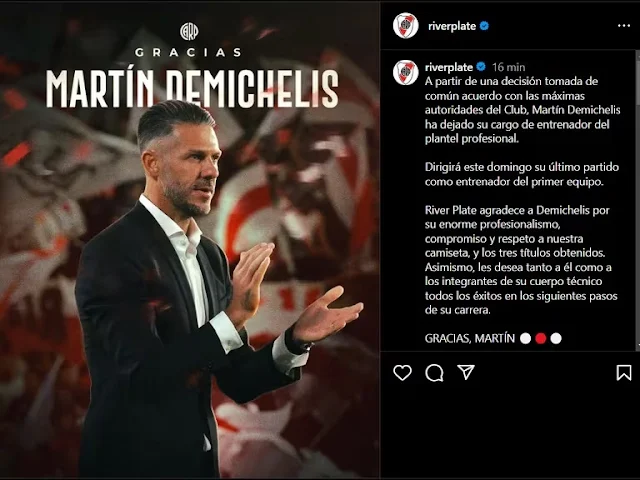The image size is (640, 480).
Task: Click the CARP club crest on image
Action: pos(189,32)
